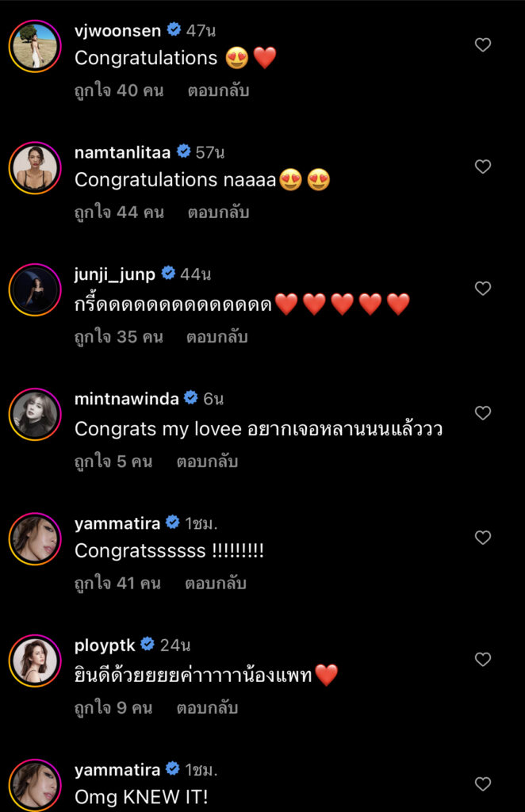Open junji_junp's avatar
This screenshot has width=525, height=812.
click(35, 290)
